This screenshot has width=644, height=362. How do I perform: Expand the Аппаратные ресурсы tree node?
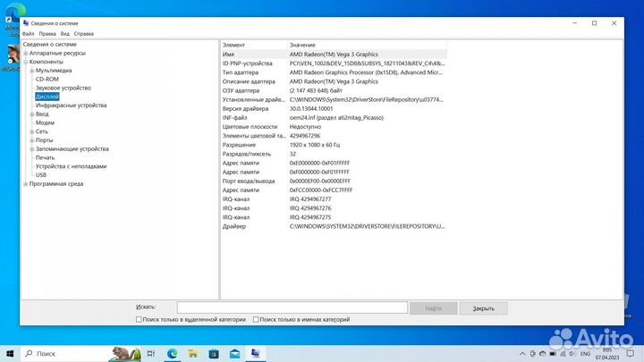[x=25, y=53]
